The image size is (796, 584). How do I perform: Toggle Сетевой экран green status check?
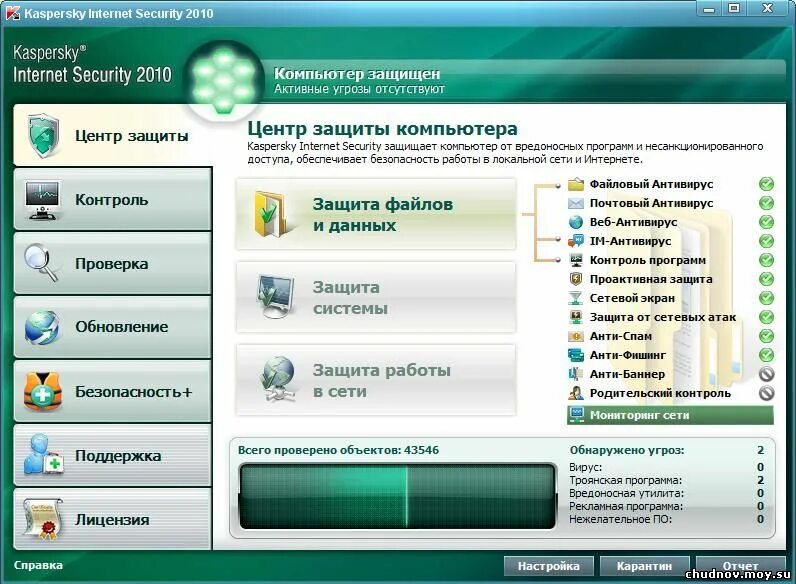click(x=767, y=298)
